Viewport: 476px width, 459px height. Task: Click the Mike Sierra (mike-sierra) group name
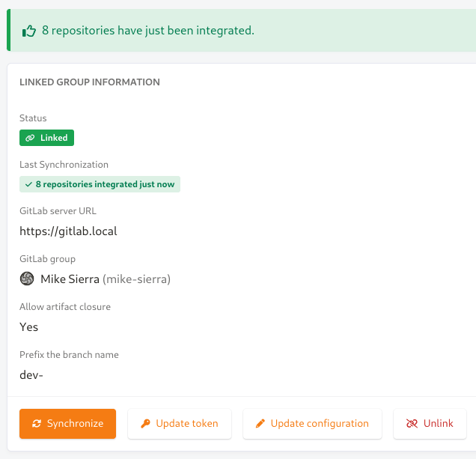106,279
